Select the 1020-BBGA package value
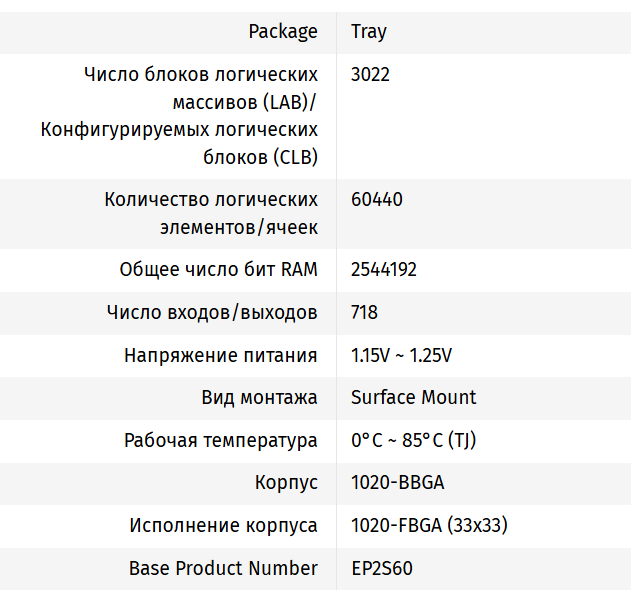The height and width of the screenshot is (598, 631). pyautogui.click(x=398, y=482)
